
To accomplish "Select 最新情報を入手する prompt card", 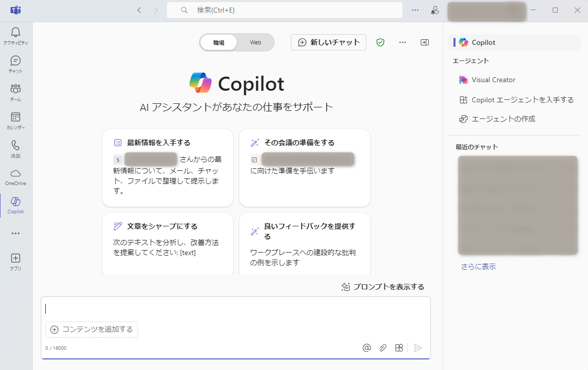I will [168, 168].
